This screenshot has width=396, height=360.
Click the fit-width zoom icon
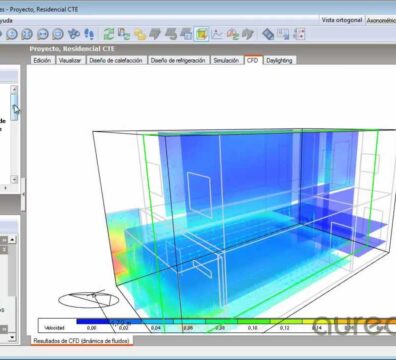pyautogui.click(x=43, y=34)
